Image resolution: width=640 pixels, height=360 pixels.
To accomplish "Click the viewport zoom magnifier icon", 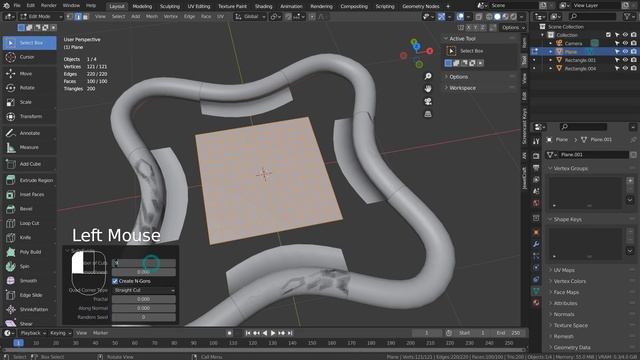I will pyautogui.click(x=428, y=76).
